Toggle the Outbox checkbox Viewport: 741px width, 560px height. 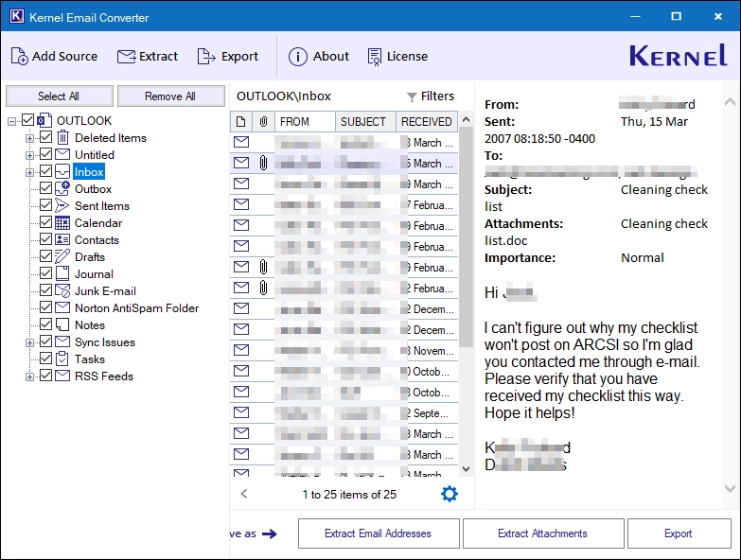[45, 188]
